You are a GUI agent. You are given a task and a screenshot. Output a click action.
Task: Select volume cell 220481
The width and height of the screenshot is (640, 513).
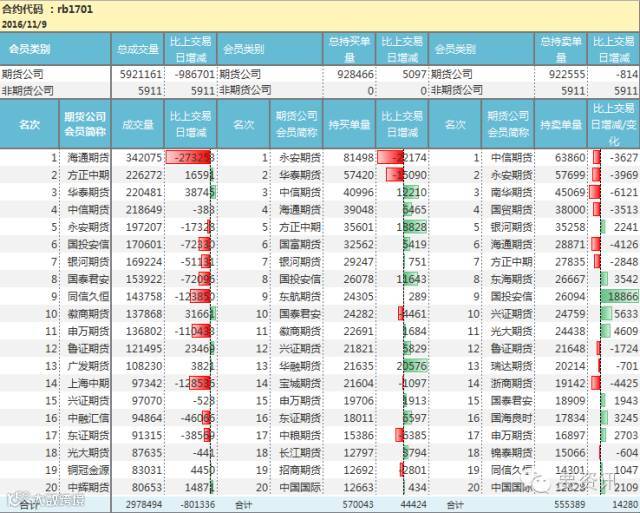(144, 192)
